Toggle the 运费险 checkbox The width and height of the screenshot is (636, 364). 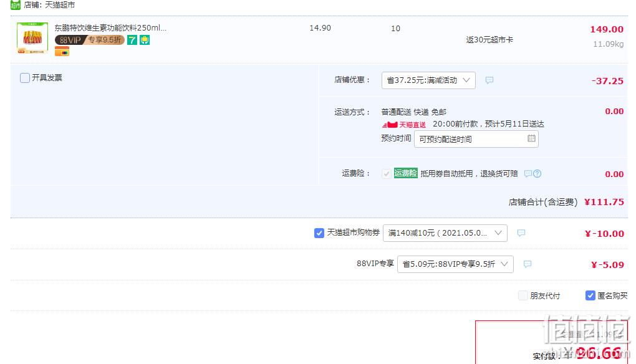click(x=386, y=174)
